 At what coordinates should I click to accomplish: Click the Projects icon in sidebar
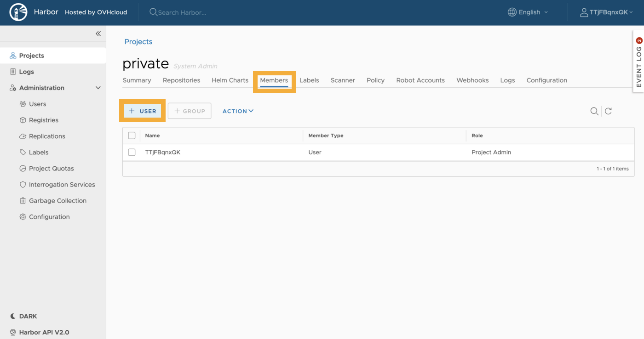coord(13,56)
